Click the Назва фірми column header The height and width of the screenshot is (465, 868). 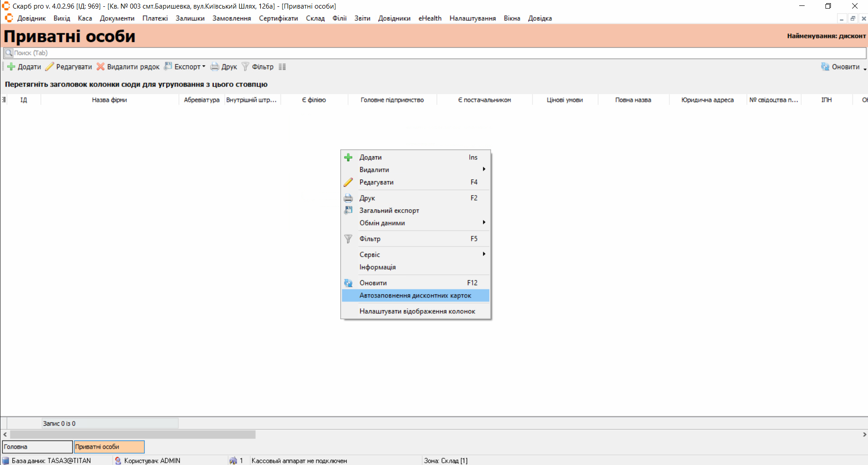[x=110, y=100]
